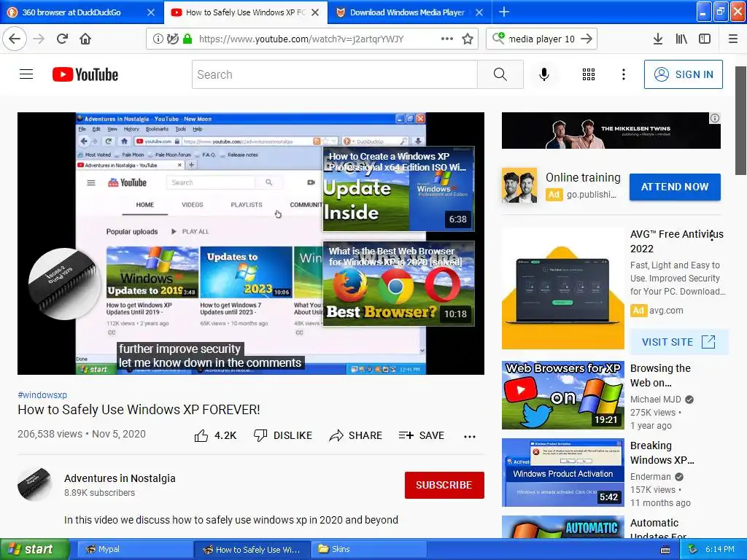Click the tray icon left of the 6:14 PM clock
747x560 pixels.
[693, 549]
